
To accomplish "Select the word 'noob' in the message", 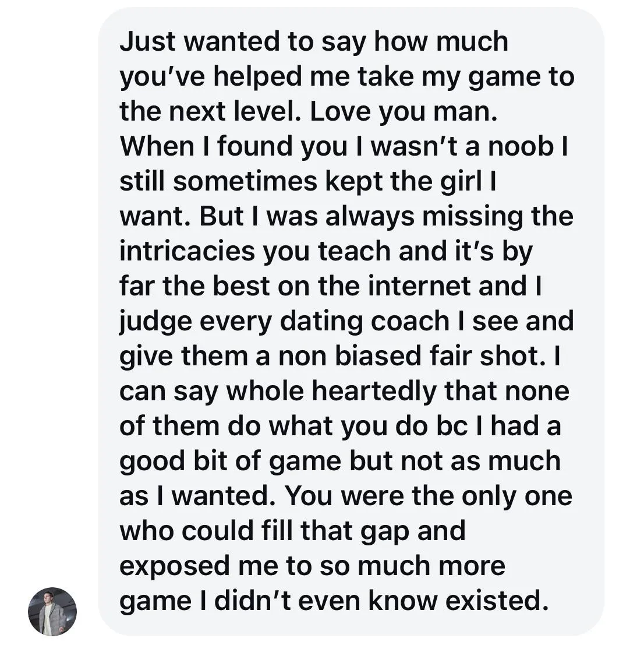I will pos(521,146).
